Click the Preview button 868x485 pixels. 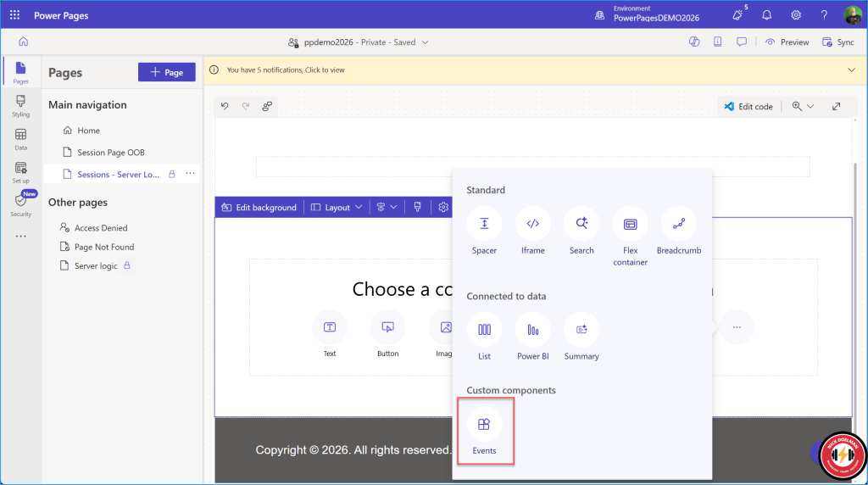pos(787,42)
